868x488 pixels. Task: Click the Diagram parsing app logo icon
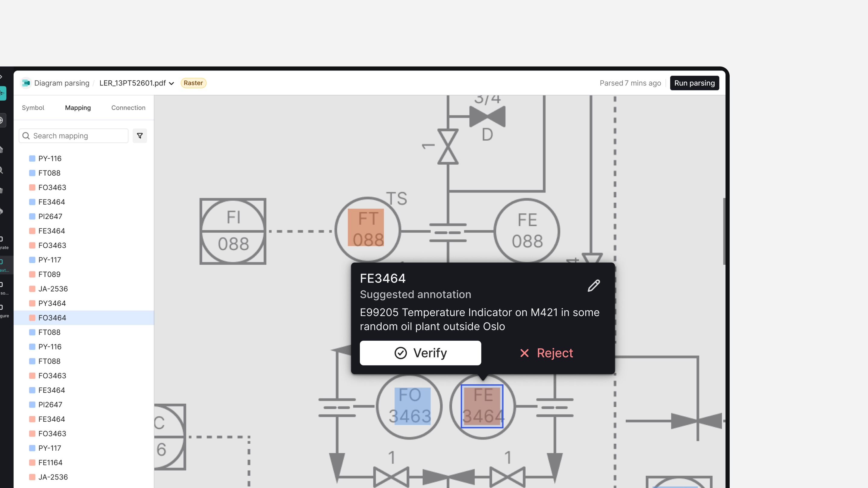pyautogui.click(x=26, y=83)
